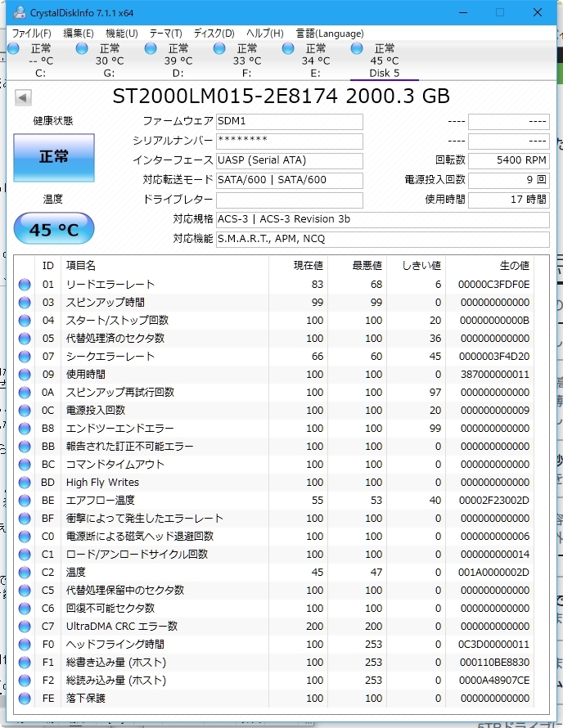Select the 衝撃によって発生したエラーレート row name
This screenshot has width=563, height=728.
coord(145,518)
